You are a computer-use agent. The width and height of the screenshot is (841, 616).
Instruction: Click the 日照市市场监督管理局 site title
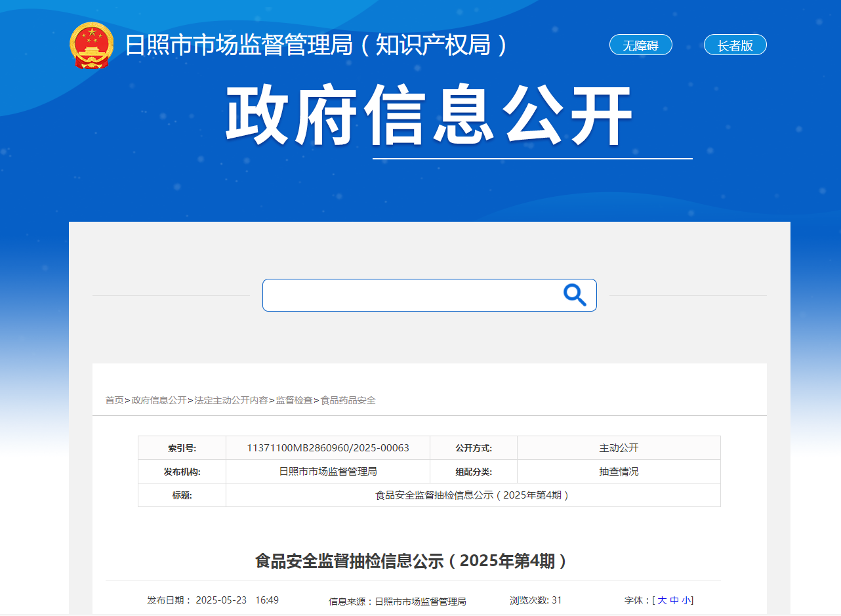tap(316, 45)
